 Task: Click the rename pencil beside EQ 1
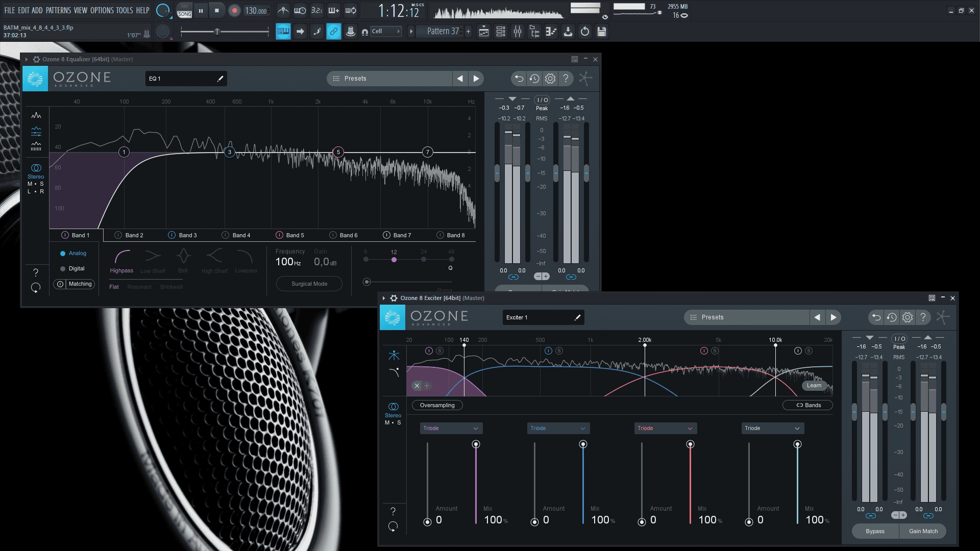[220, 79]
